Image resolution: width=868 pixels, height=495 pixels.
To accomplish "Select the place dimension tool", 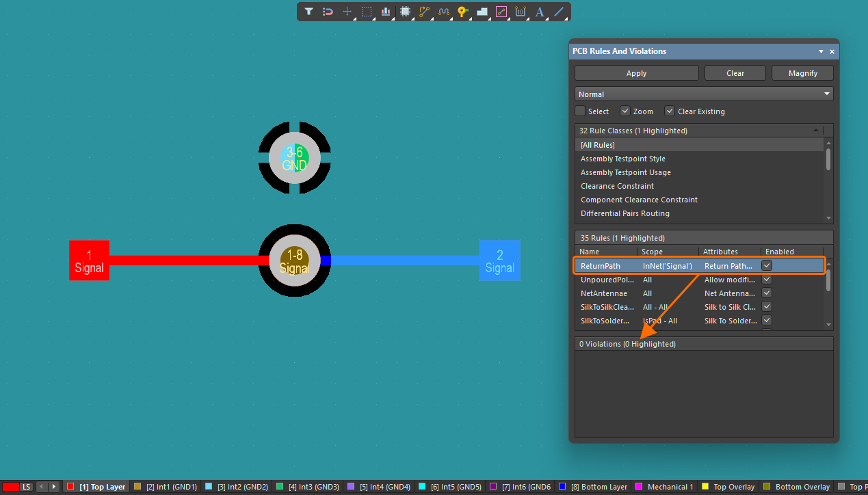I will pyautogui.click(x=520, y=12).
